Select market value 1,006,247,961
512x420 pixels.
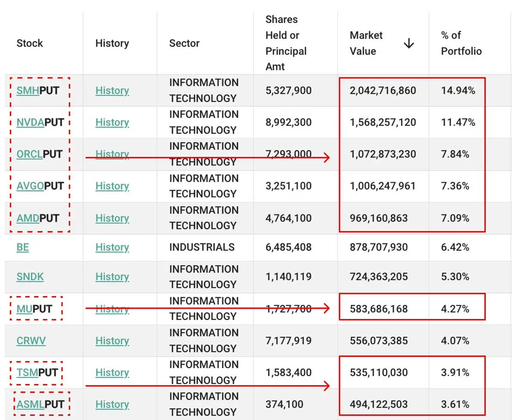(x=383, y=186)
